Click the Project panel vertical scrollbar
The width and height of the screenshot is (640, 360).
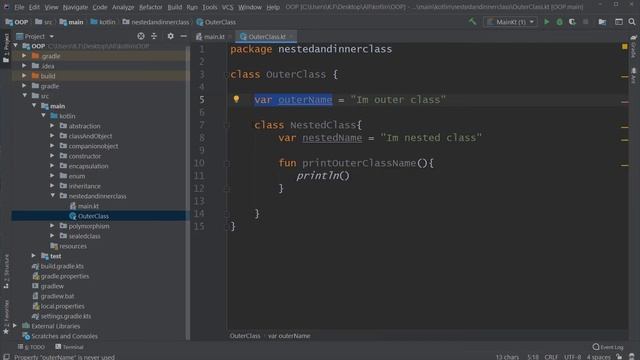coord(188,192)
